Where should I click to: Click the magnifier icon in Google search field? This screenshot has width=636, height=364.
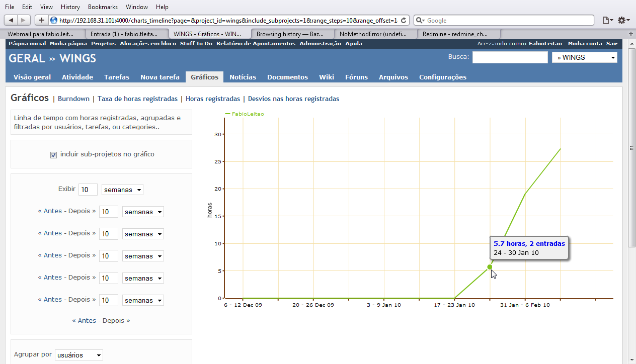tap(420, 21)
